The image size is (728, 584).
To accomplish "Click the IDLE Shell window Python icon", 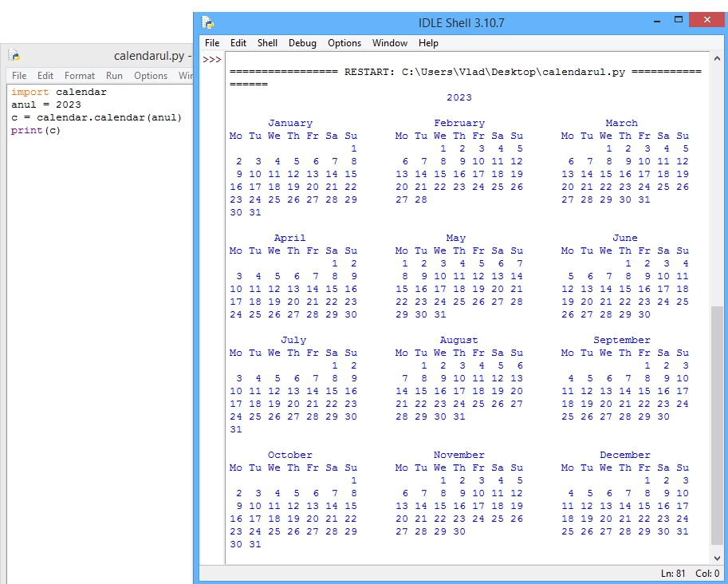I will point(207,22).
